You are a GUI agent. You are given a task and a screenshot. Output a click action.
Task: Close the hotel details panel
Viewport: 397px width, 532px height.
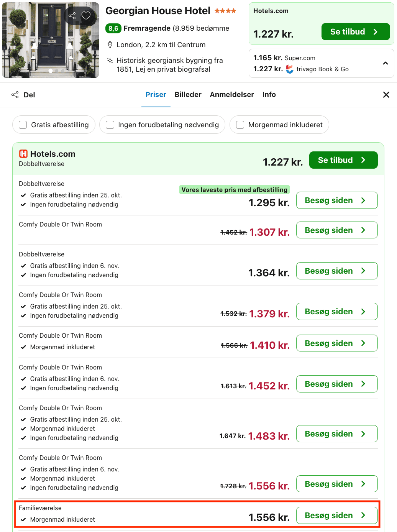coord(386,95)
